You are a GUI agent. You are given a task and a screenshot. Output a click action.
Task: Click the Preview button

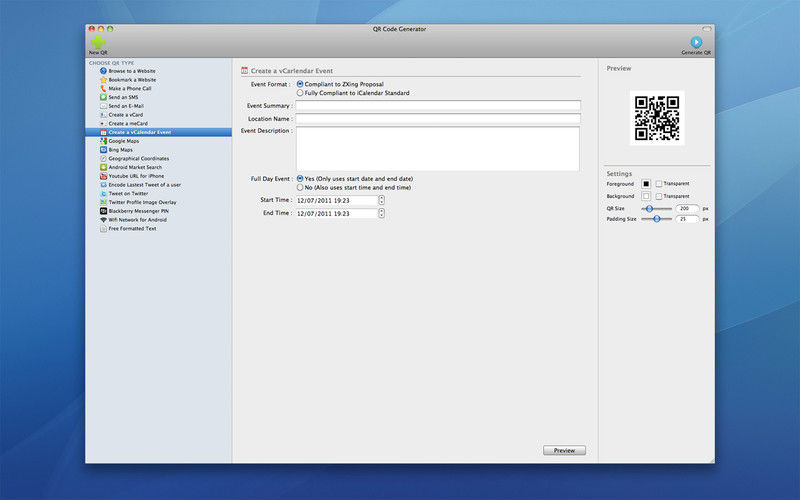[564, 451]
